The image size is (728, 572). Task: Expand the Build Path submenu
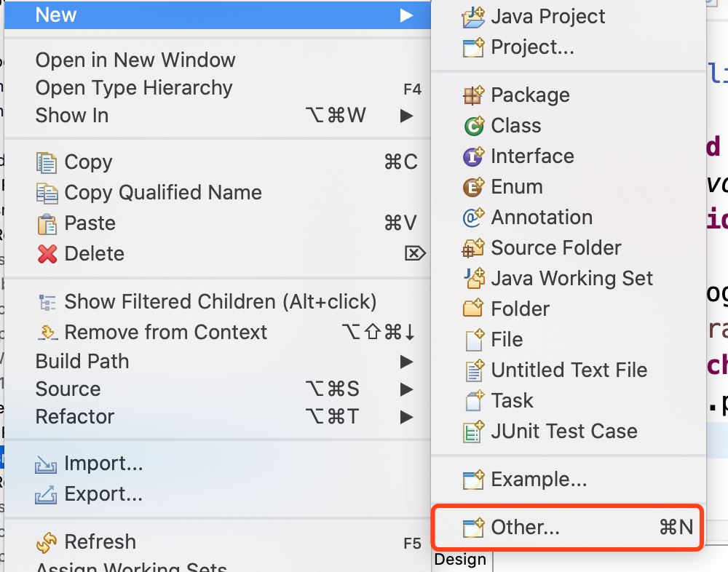(406, 361)
